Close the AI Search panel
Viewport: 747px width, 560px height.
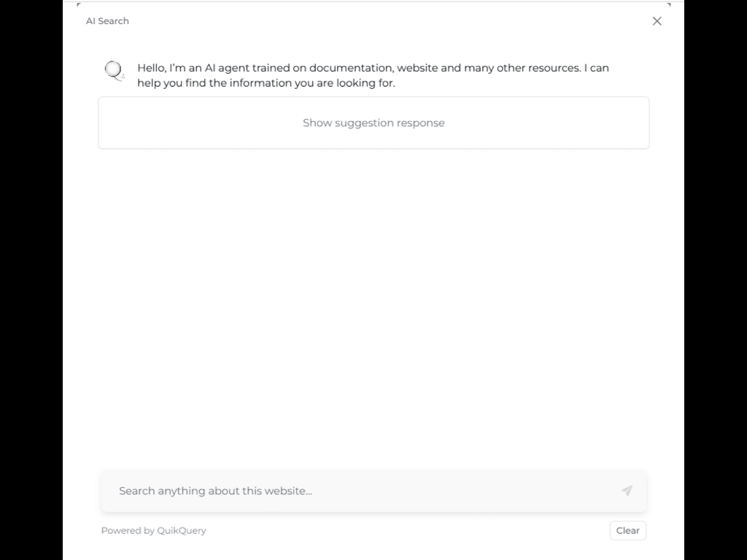click(657, 21)
